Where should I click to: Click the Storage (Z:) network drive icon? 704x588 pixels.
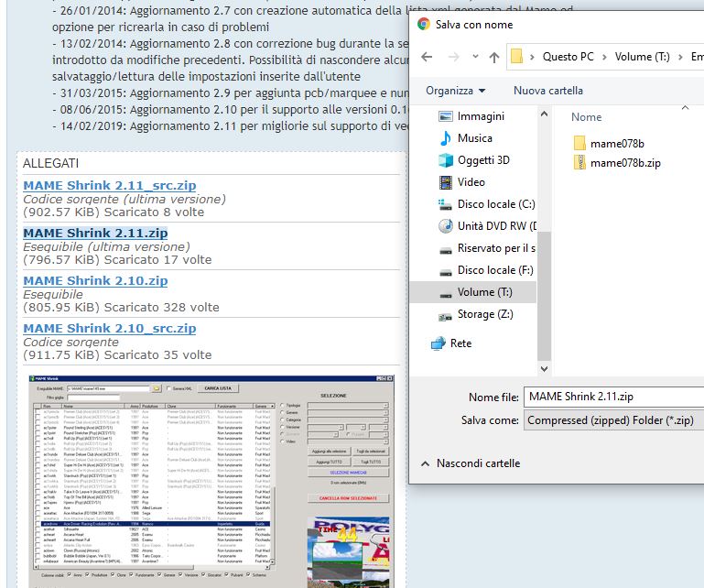click(445, 316)
